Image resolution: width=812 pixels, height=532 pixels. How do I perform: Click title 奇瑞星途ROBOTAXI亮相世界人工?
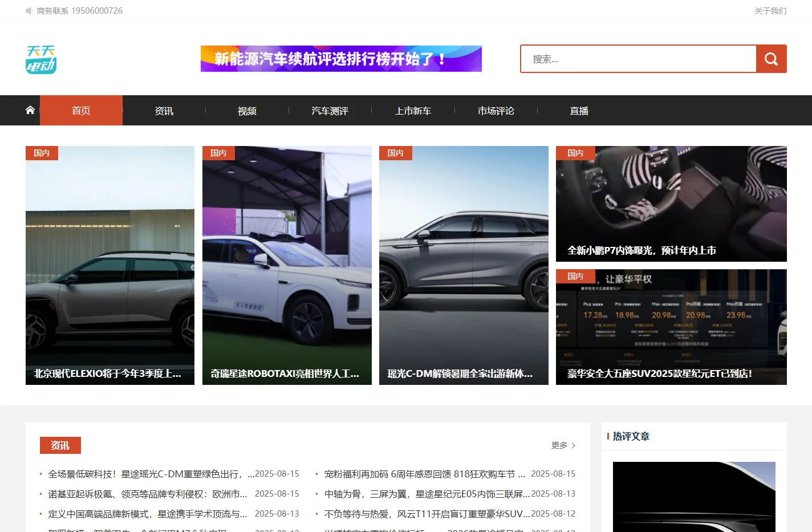pyautogui.click(x=285, y=373)
